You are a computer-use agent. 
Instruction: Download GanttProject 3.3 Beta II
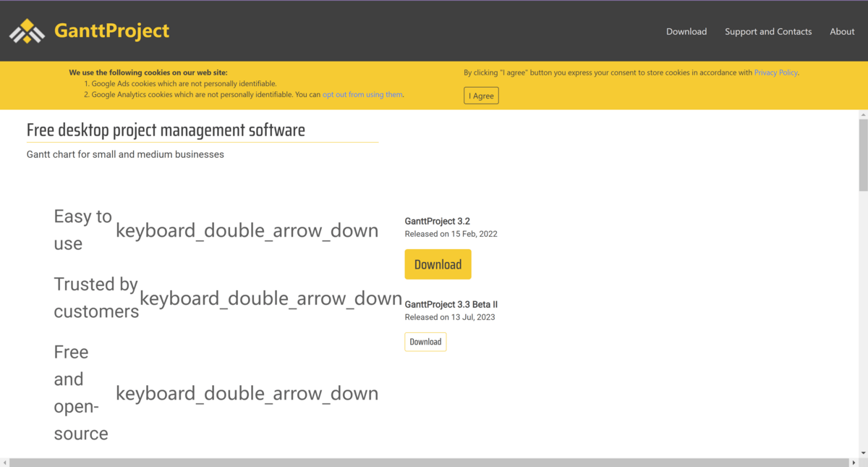425,342
